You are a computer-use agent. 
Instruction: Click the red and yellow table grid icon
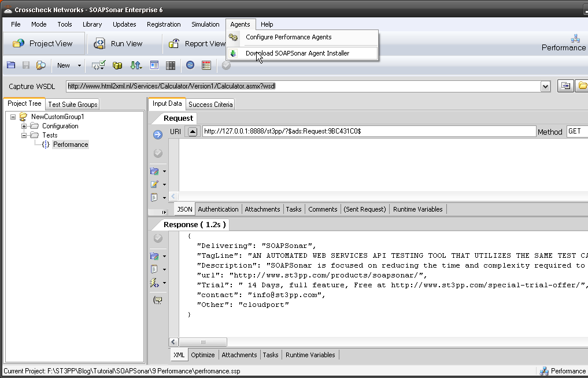[x=206, y=65]
